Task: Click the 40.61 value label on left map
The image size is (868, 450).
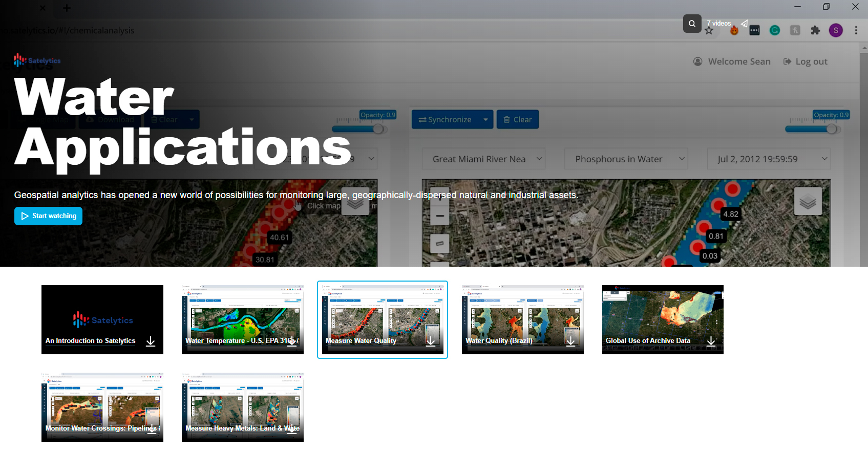Action: coord(279,238)
